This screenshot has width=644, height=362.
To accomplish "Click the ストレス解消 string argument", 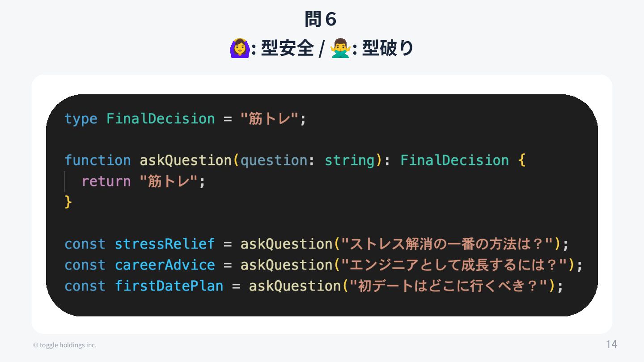I will 447,244.
